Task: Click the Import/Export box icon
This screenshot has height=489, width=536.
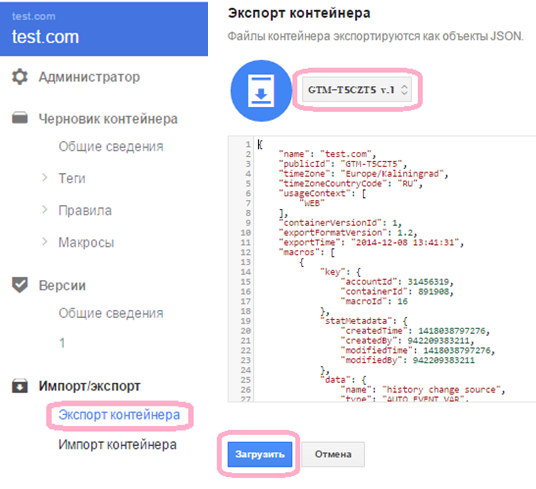Action: pos(20,386)
